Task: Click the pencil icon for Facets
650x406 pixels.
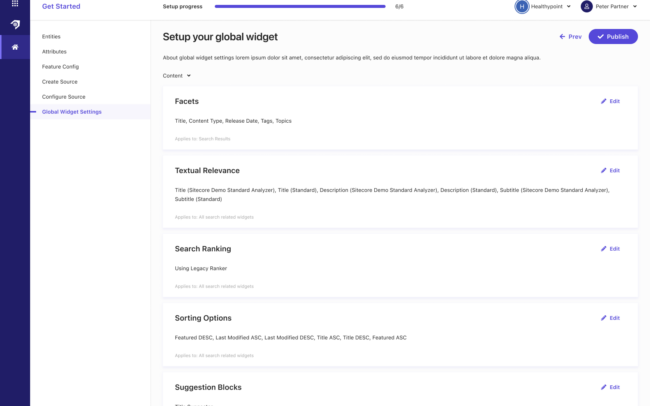Action: (603, 101)
